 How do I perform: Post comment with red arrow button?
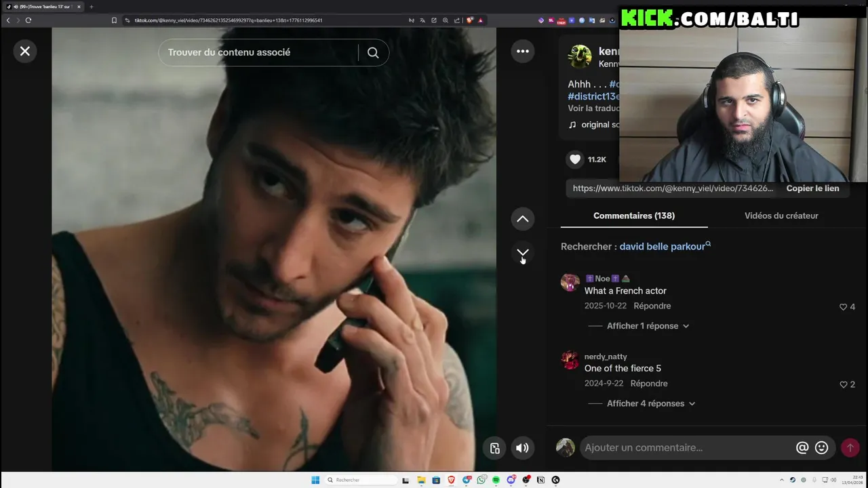coord(850,447)
